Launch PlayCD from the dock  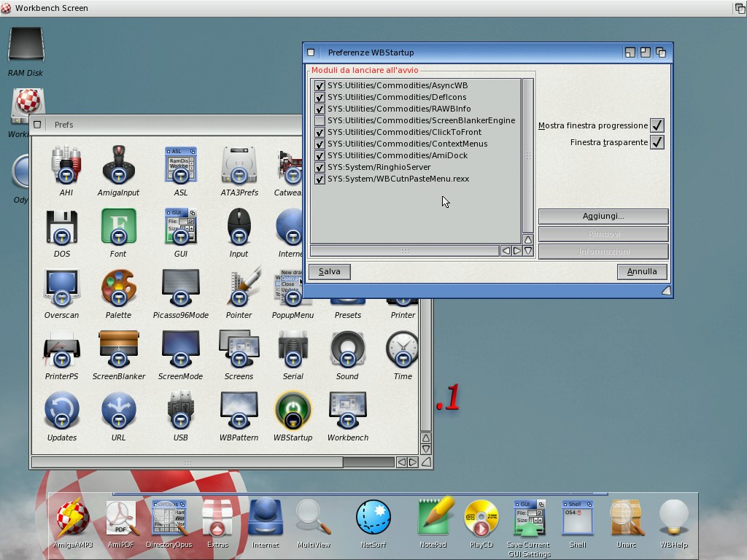click(481, 518)
